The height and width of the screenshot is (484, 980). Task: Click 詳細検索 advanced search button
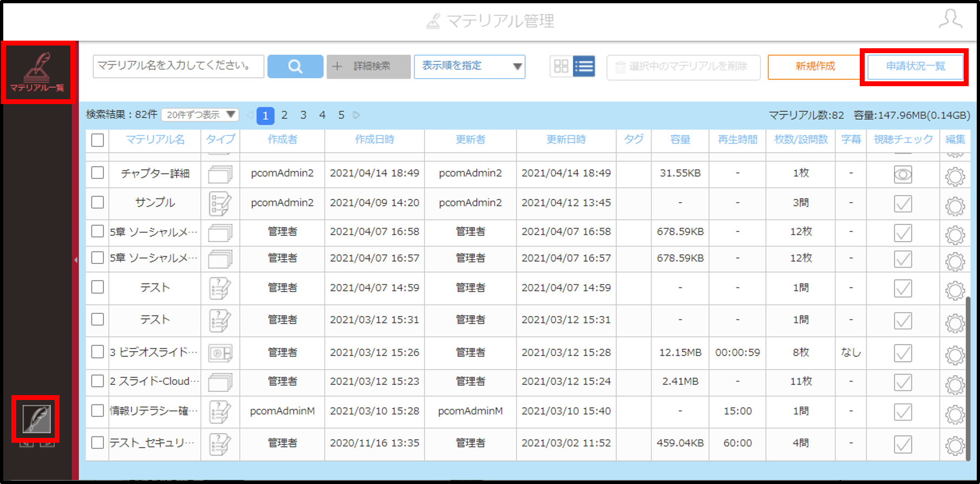368,66
